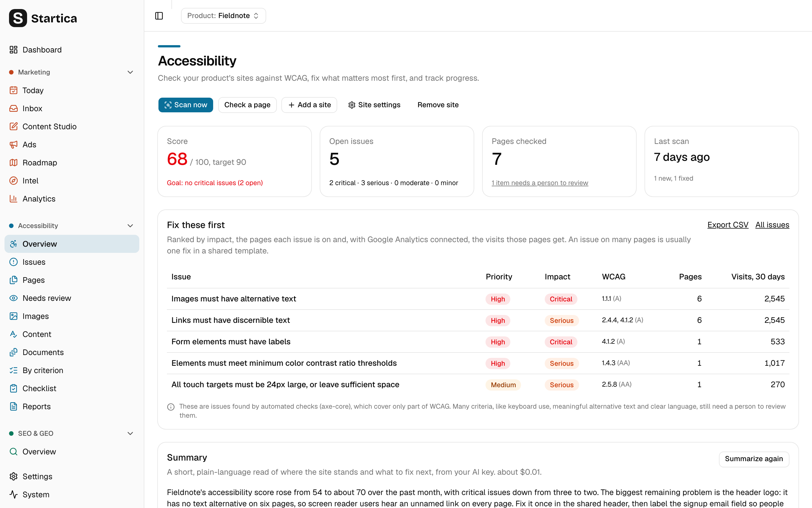
Task: Go to Accessibility Issues
Action: click(x=72, y=262)
